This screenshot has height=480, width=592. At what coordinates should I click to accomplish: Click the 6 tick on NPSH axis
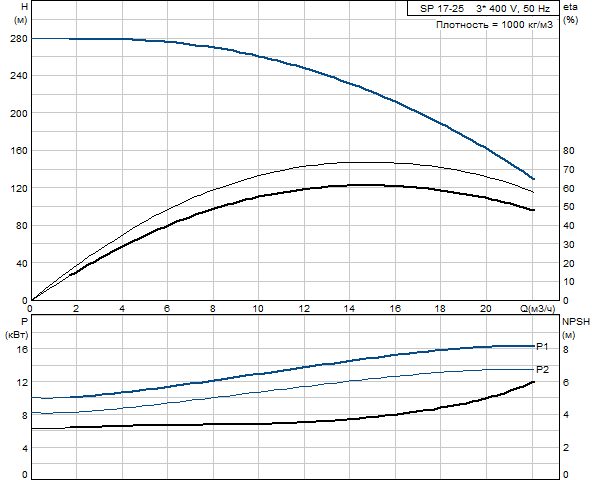point(566,383)
